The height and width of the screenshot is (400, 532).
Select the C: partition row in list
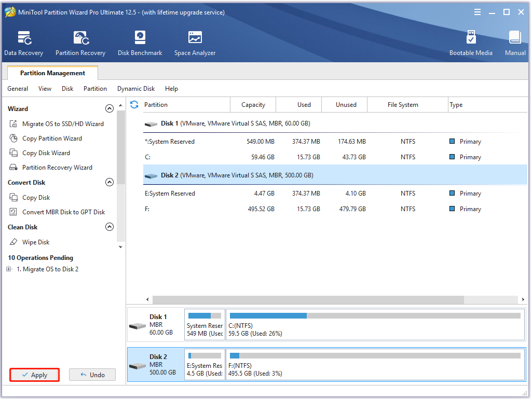[x=335, y=157]
